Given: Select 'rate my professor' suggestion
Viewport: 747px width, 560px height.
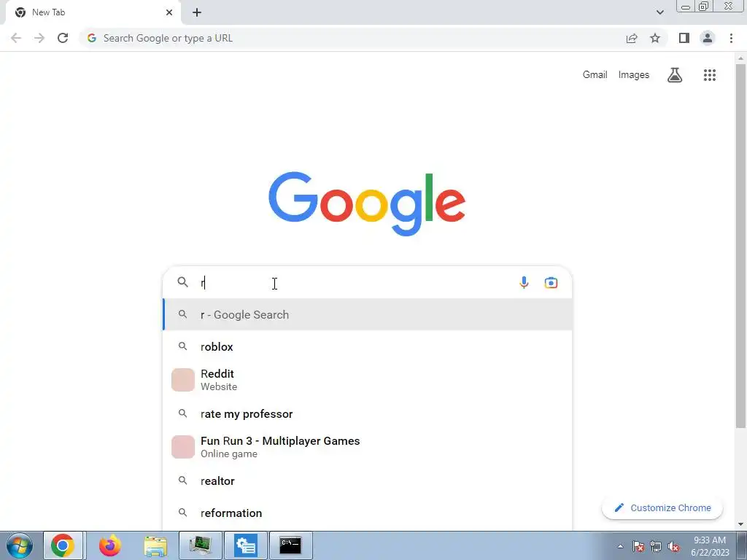Looking at the screenshot, I should (368, 414).
